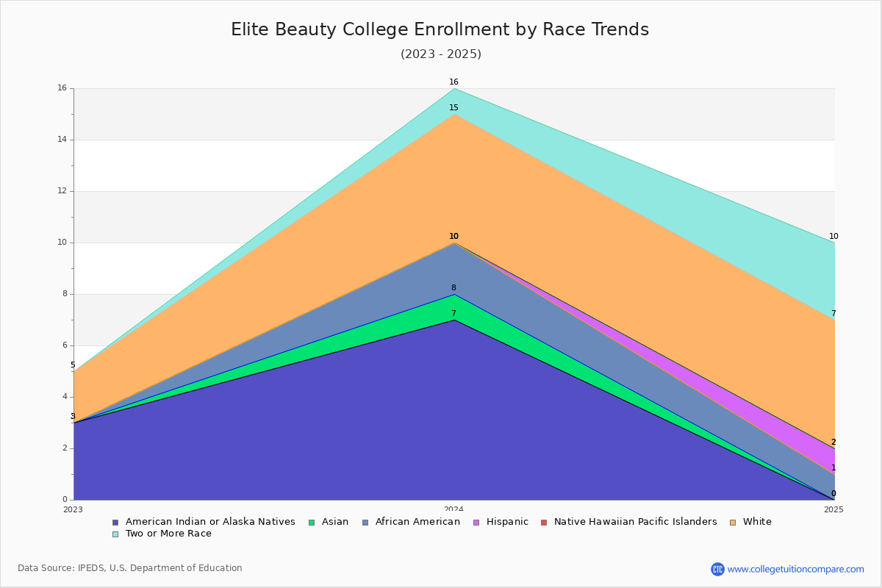Click the 2 data label at 2025
The width and height of the screenshot is (882, 588).
833,442
